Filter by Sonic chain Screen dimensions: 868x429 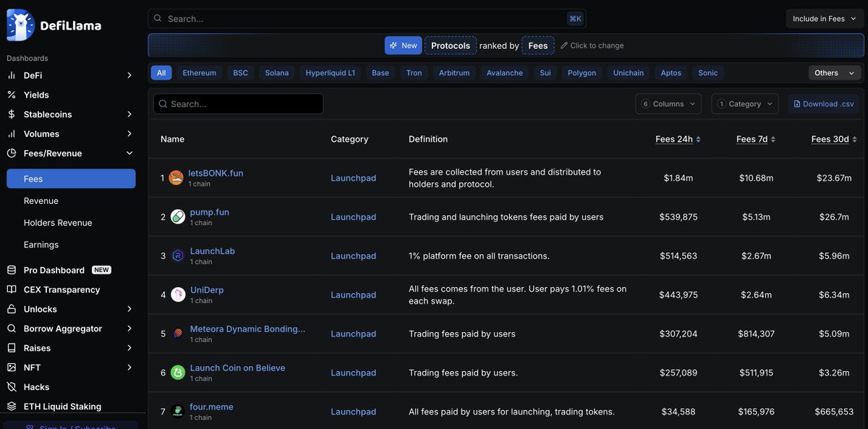click(708, 73)
